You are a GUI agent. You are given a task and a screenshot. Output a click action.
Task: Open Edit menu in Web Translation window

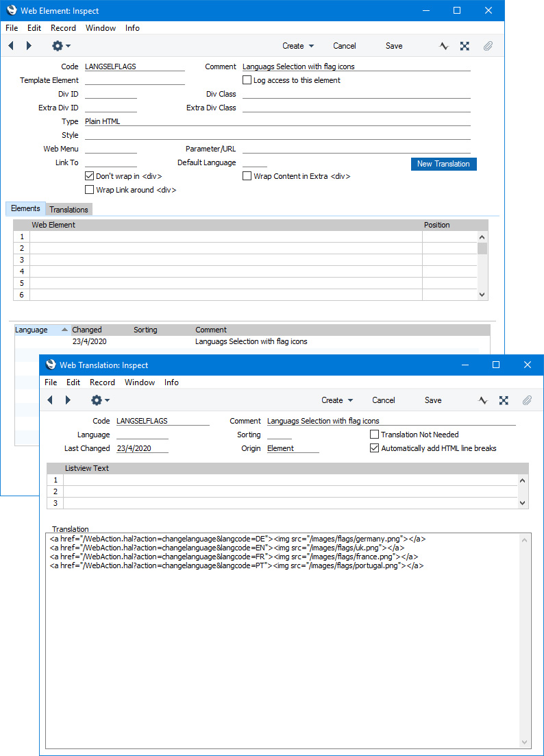[73, 382]
